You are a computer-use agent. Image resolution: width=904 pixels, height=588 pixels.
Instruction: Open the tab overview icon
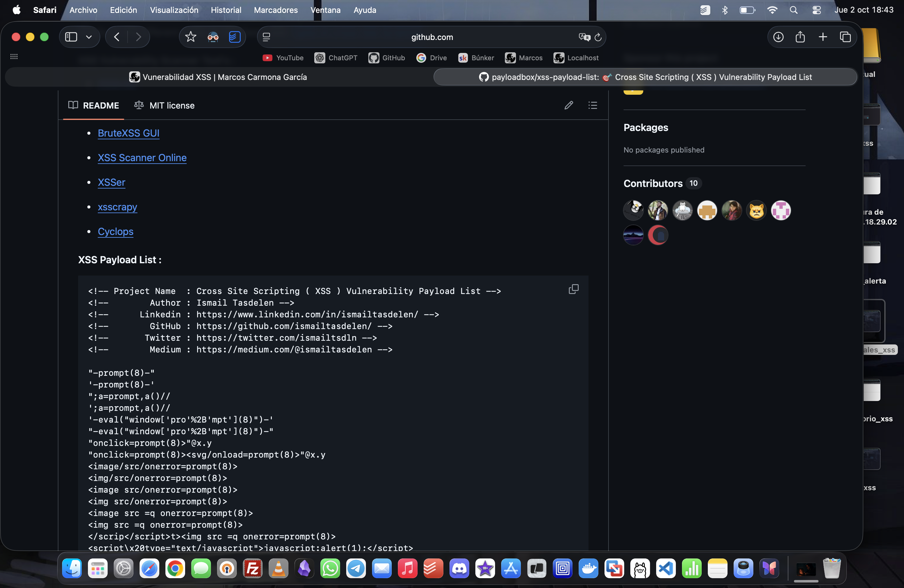point(845,37)
